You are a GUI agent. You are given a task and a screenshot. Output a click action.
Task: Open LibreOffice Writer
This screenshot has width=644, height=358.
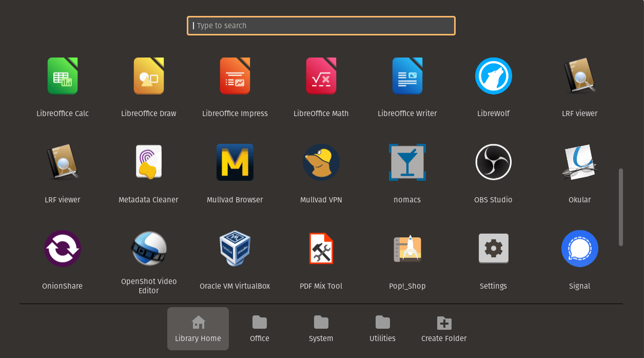(x=407, y=76)
